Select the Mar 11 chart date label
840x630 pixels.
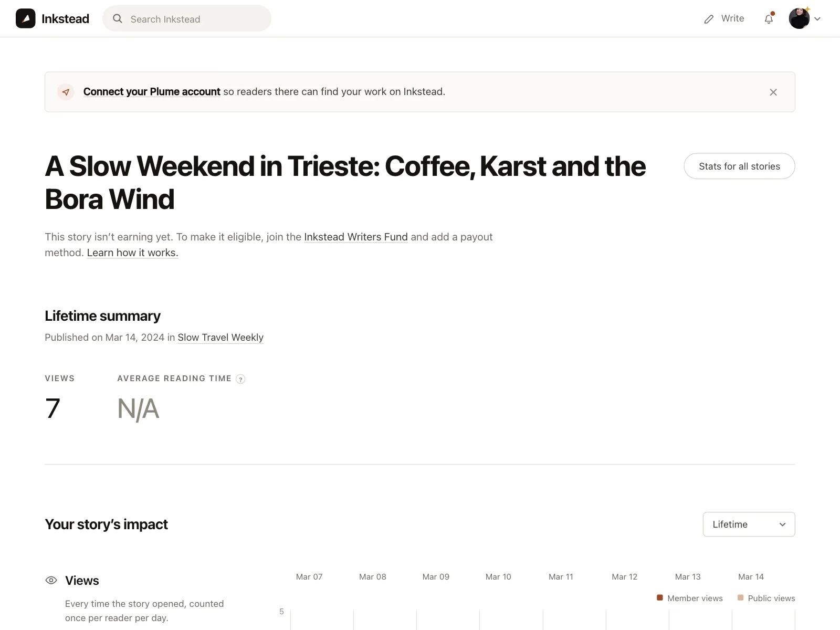(x=561, y=577)
